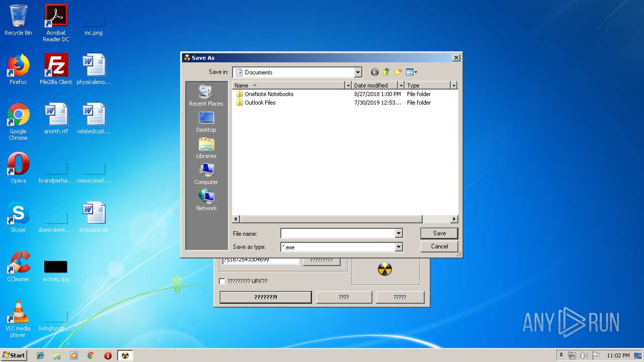
Task: Open extraq.jpg image file
Action: pos(56,270)
